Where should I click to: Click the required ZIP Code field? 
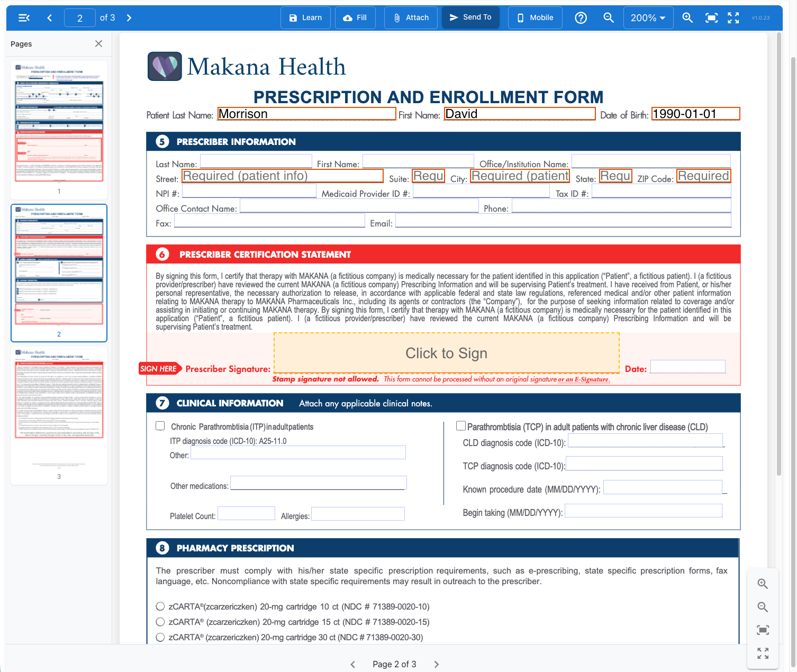point(704,176)
